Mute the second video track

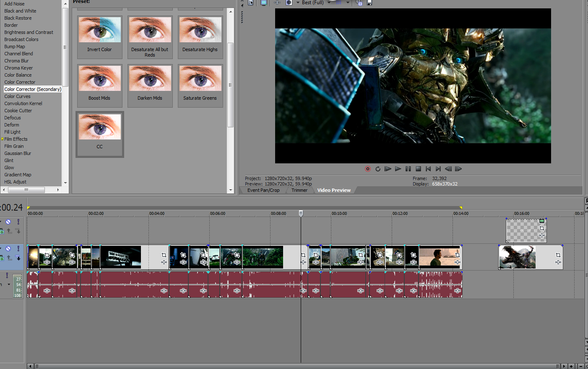(8, 249)
